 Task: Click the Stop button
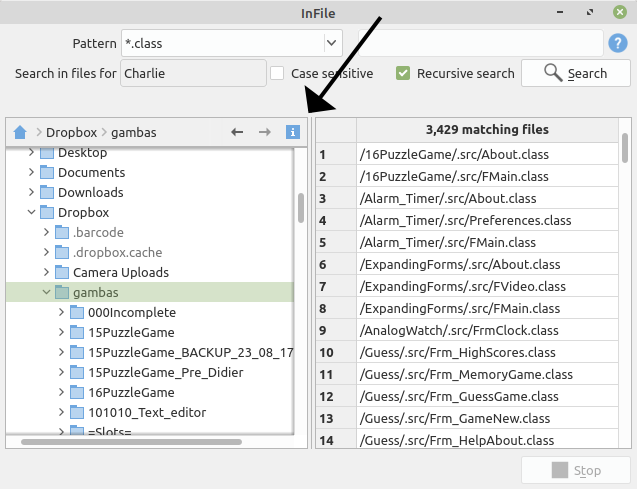[x=575, y=470]
